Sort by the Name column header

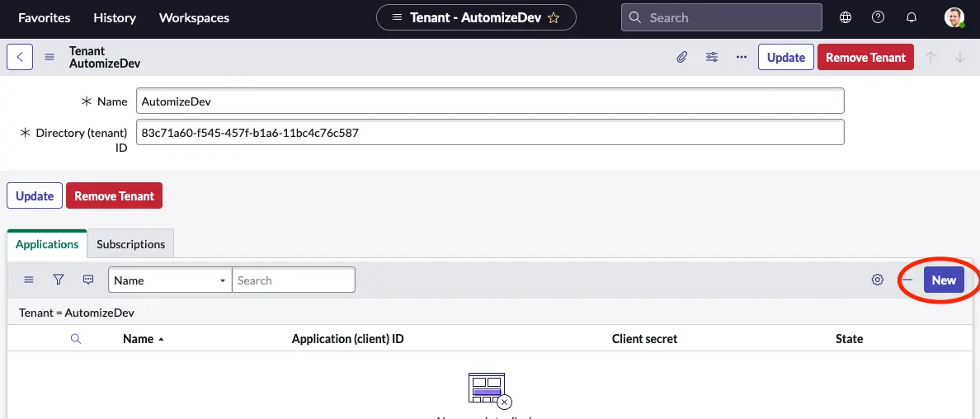click(x=138, y=338)
